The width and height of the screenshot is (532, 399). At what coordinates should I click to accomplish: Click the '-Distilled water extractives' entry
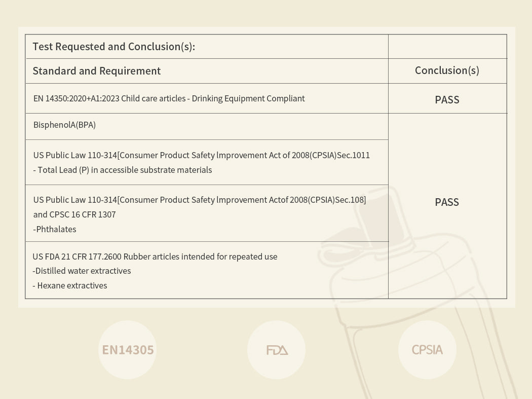82,271
